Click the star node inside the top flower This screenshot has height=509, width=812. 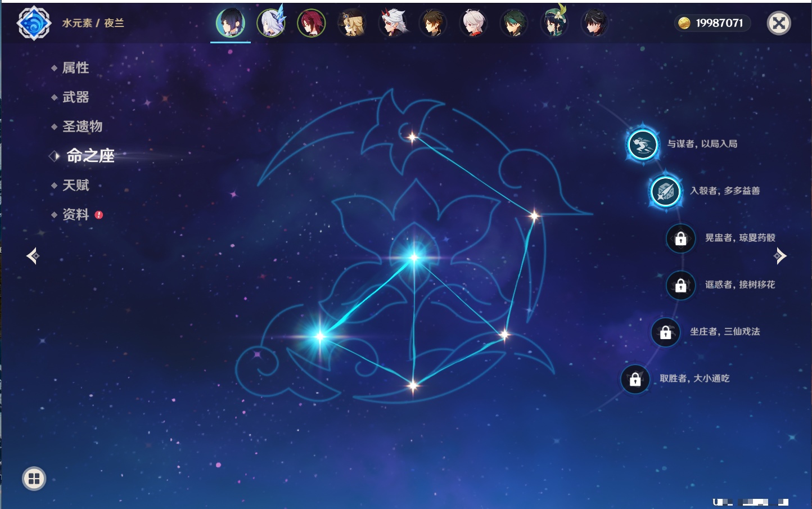pyautogui.click(x=412, y=137)
